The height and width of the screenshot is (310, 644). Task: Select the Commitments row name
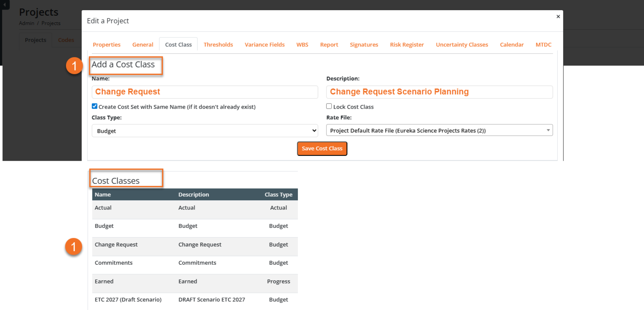(x=114, y=263)
